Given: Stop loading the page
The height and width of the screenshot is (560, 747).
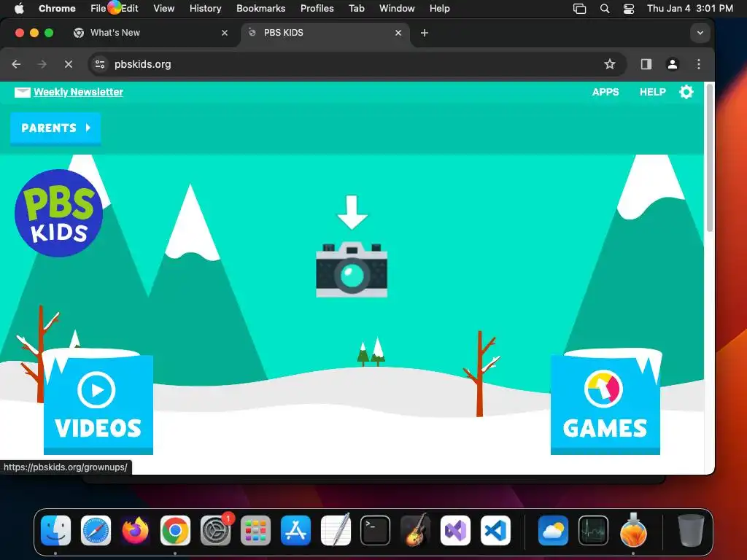Looking at the screenshot, I should pos(68,64).
